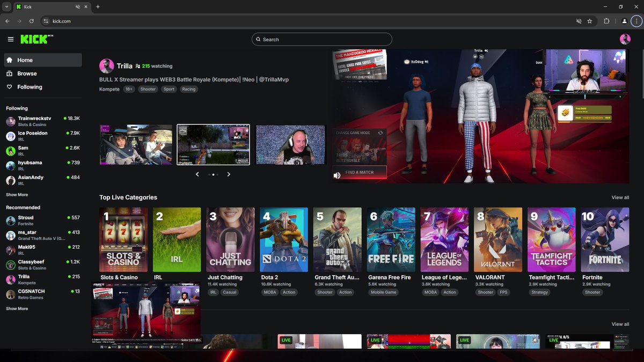This screenshot has height=362, width=644.
Task: Open Following in the sidebar
Action: coord(43,87)
